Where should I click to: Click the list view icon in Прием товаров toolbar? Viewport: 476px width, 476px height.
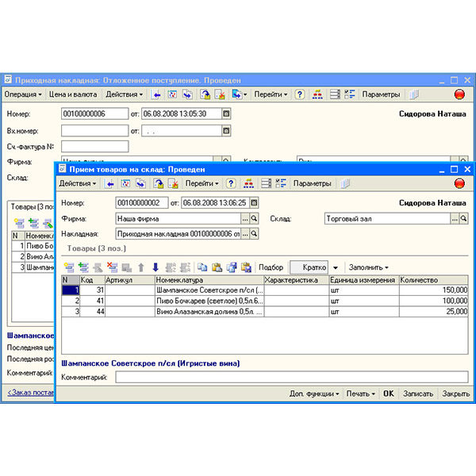point(267,184)
